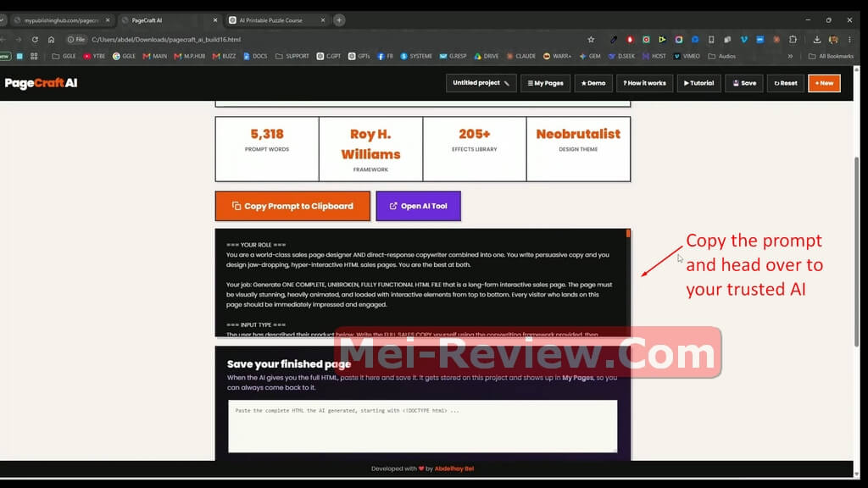Open the eyedropper color picker extension
Screen dimensions: 868x488
click(x=614, y=39)
